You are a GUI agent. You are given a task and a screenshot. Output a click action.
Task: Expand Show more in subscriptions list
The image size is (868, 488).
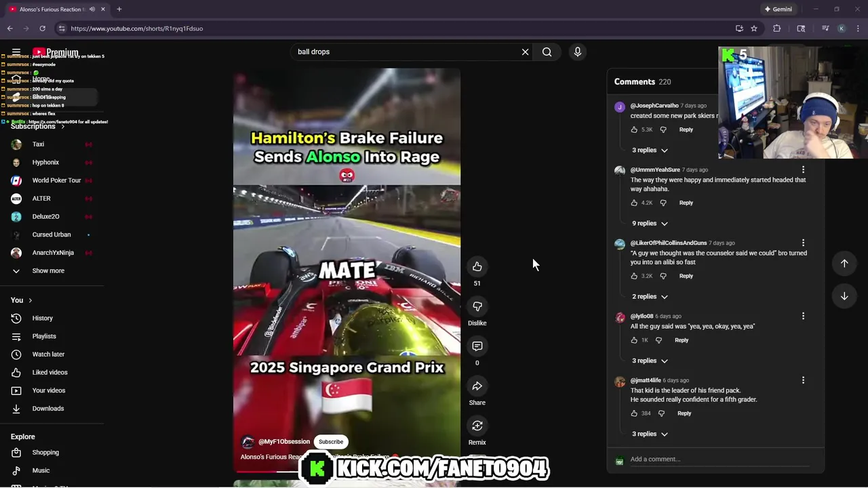coord(47,270)
